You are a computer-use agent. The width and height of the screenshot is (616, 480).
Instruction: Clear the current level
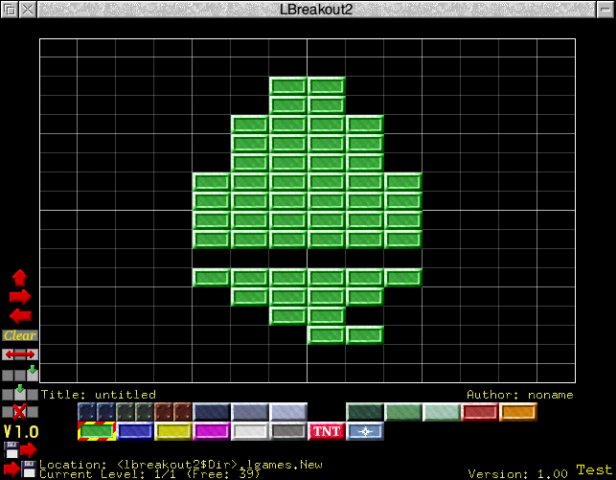coord(20,335)
